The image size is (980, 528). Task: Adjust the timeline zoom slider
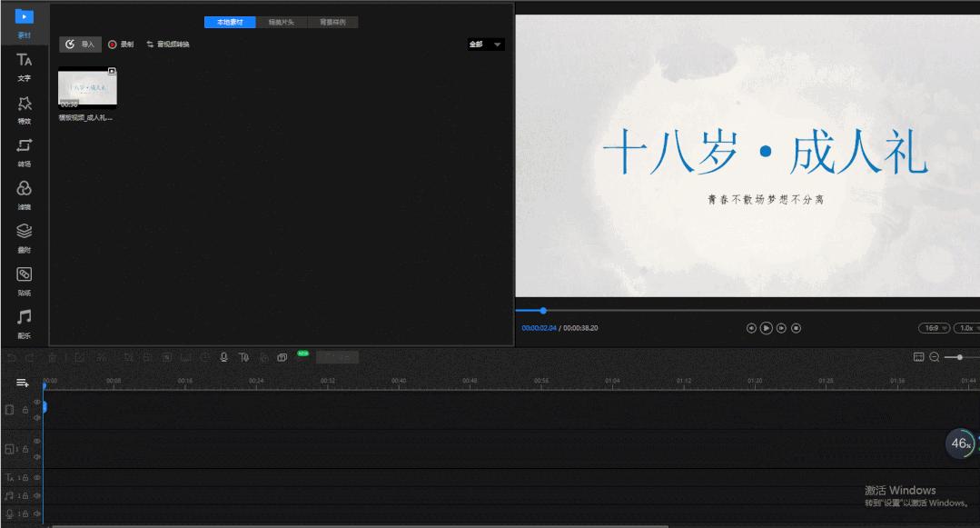pyautogui.click(x=959, y=357)
